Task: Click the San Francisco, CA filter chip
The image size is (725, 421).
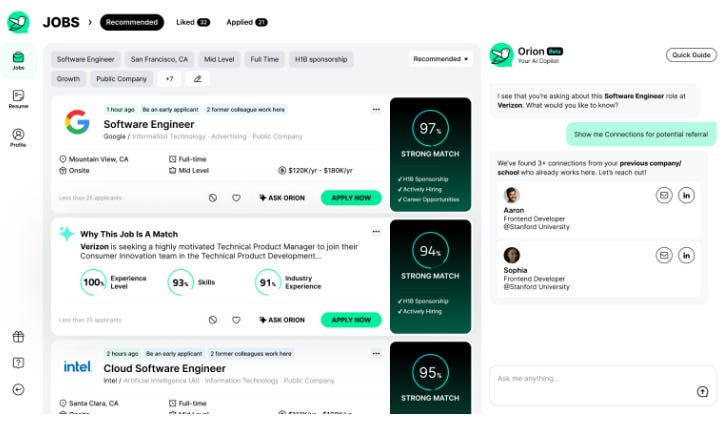Action: coord(159,59)
